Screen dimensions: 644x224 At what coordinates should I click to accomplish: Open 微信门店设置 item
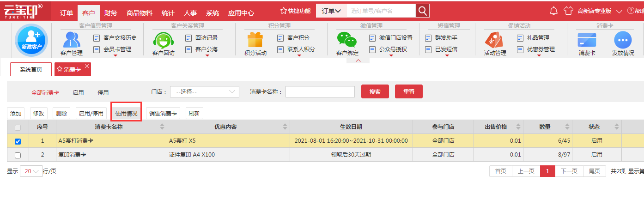click(391, 38)
